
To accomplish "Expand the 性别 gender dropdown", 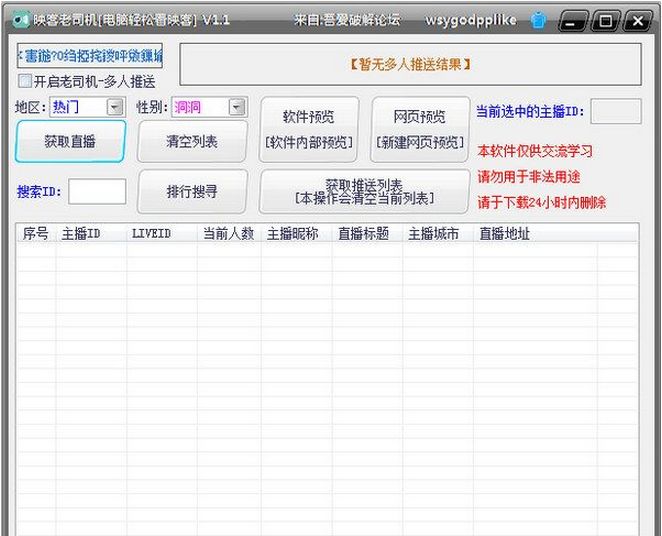I will [x=237, y=107].
